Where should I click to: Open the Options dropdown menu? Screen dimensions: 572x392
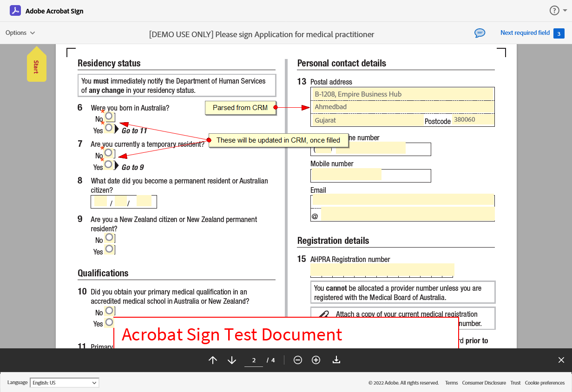[20, 33]
